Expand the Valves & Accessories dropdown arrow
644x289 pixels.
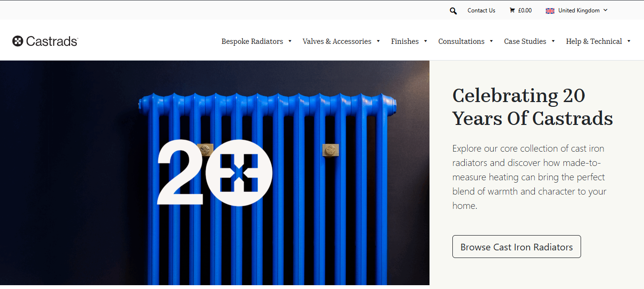coord(378,41)
